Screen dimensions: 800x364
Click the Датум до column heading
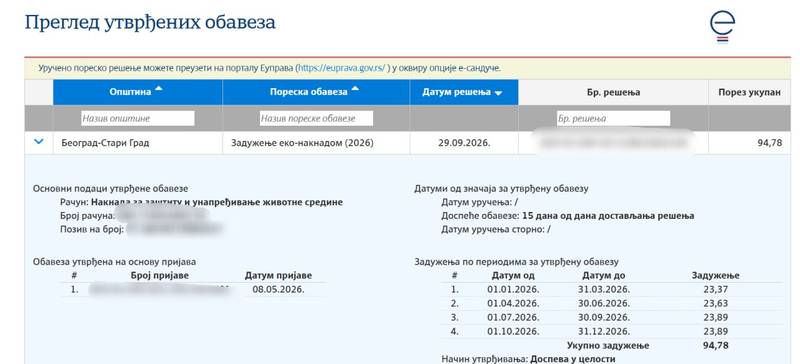(604, 276)
